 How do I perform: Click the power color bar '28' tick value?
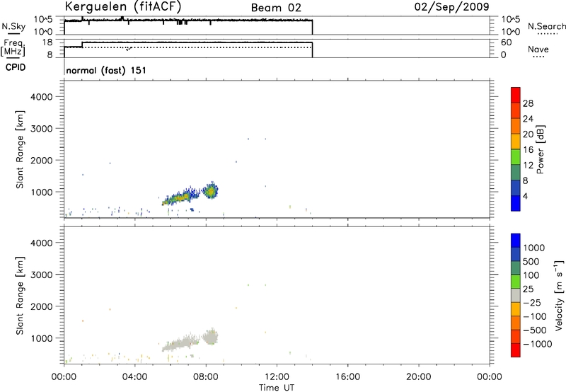pos(528,103)
